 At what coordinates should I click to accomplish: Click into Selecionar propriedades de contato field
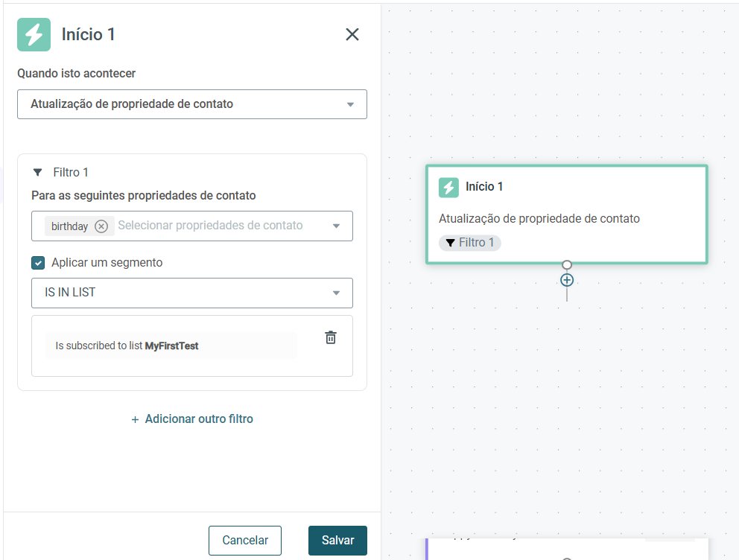coord(210,226)
